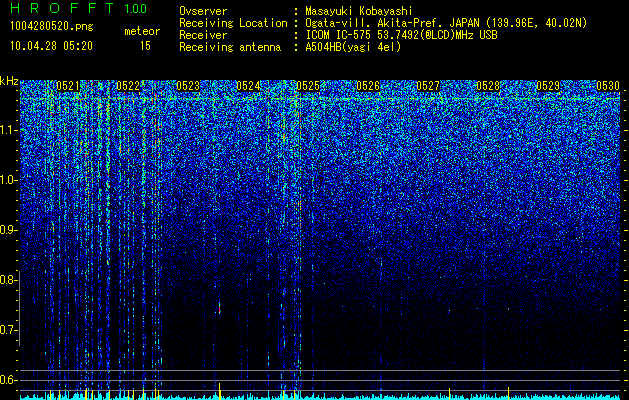Click the 0.6 kHz axis label
This screenshot has height=400, width=629.
[8, 380]
